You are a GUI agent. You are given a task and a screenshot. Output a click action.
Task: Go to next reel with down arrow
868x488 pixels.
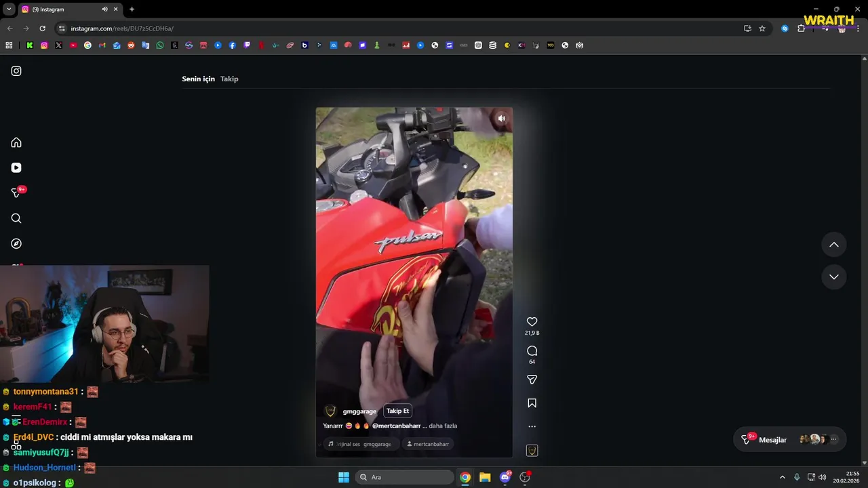(x=834, y=277)
